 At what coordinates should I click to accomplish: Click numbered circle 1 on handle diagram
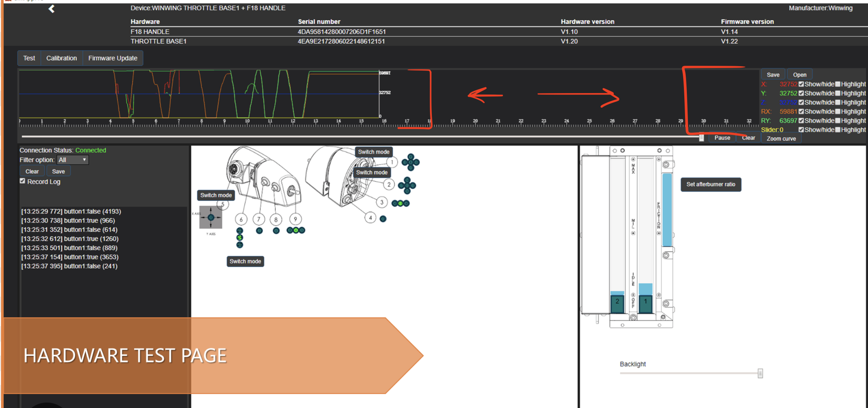pos(392,162)
